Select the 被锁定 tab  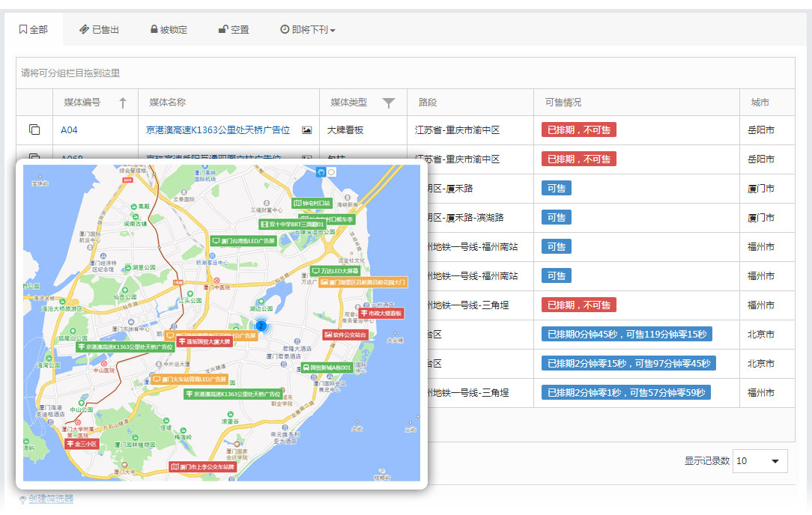point(169,29)
